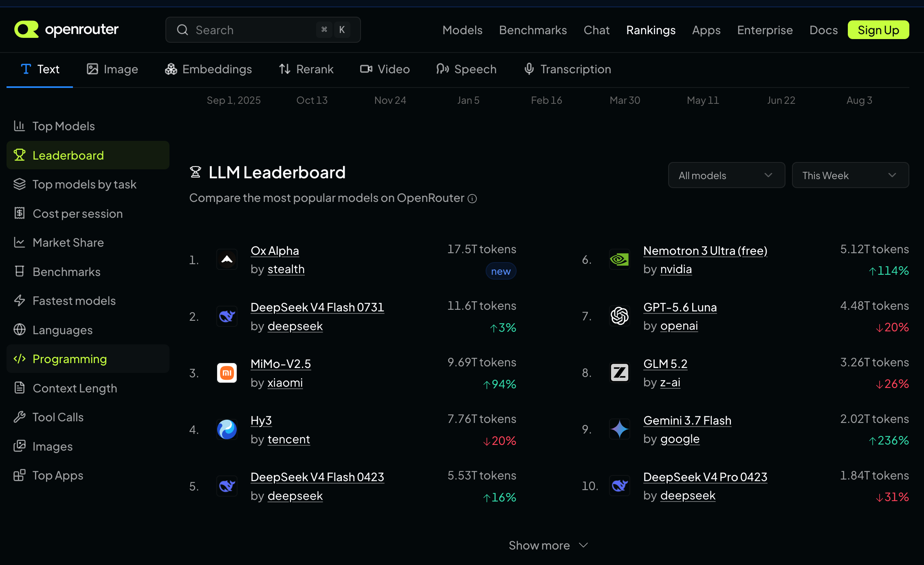This screenshot has height=565, width=924.
Task: Click the Cost per session receipt icon
Action: click(x=20, y=213)
